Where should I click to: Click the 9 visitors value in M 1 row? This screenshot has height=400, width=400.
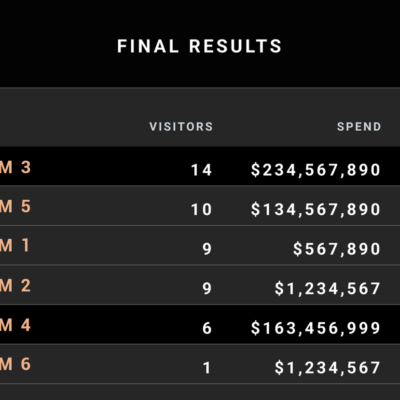pos(207,249)
